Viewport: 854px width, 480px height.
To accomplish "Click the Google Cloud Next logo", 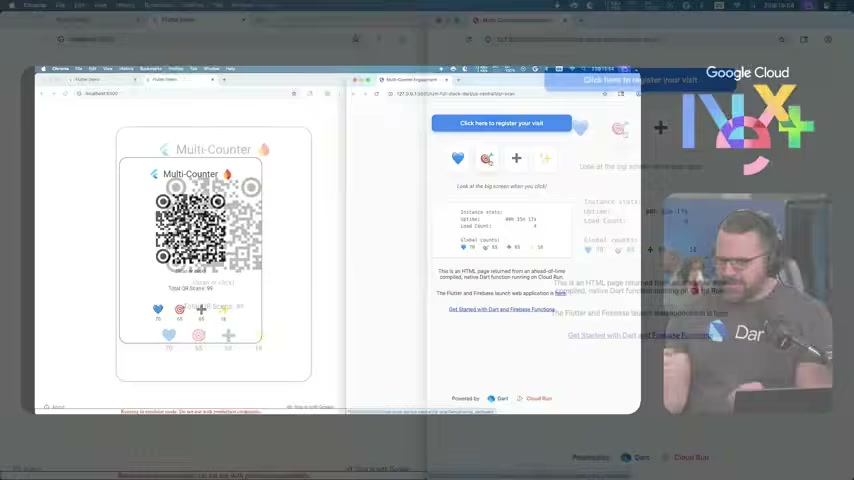I will 747,120.
